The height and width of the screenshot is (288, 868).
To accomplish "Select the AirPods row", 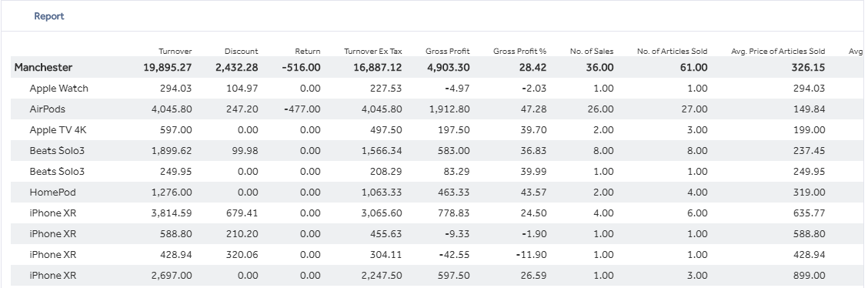I will pos(433,109).
